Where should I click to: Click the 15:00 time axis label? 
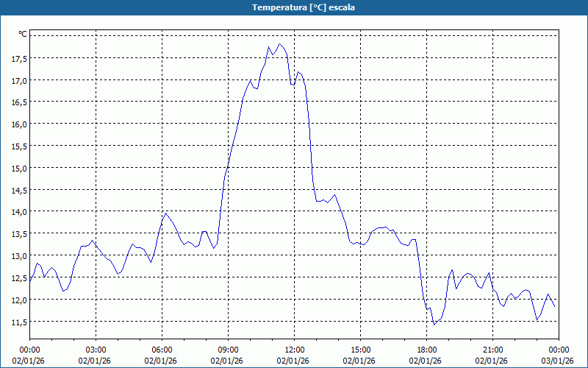(360, 350)
